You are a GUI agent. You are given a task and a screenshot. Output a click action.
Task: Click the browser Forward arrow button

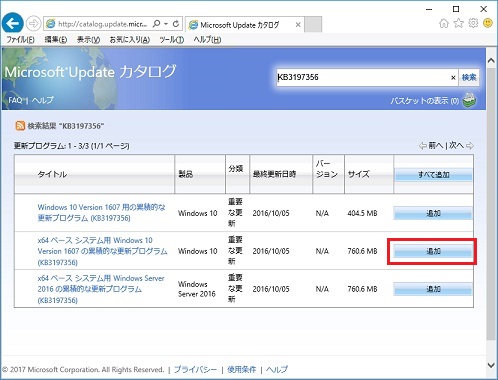[x=33, y=24]
